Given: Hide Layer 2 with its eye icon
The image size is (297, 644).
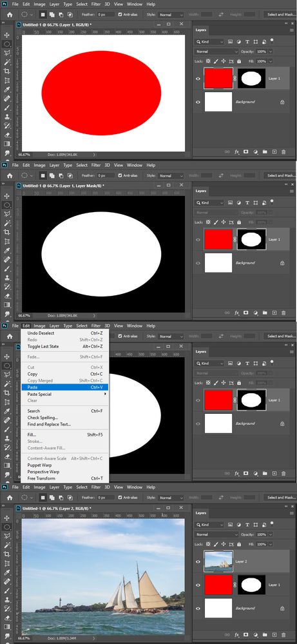Looking at the screenshot, I should (x=198, y=562).
